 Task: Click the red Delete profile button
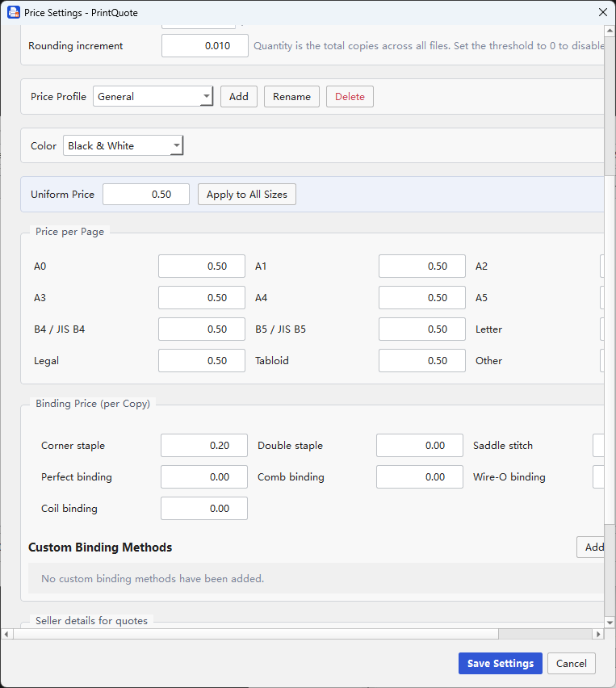[350, 97]
